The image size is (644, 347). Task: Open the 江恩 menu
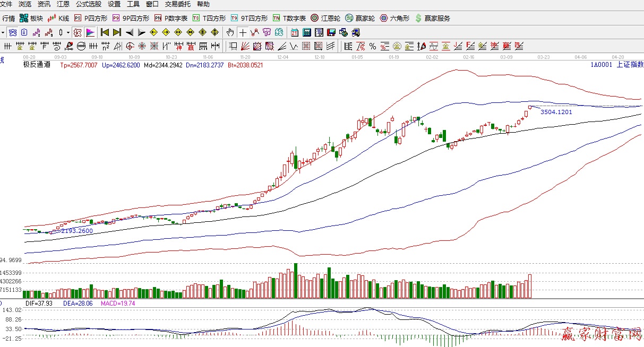tap(63, 4)
